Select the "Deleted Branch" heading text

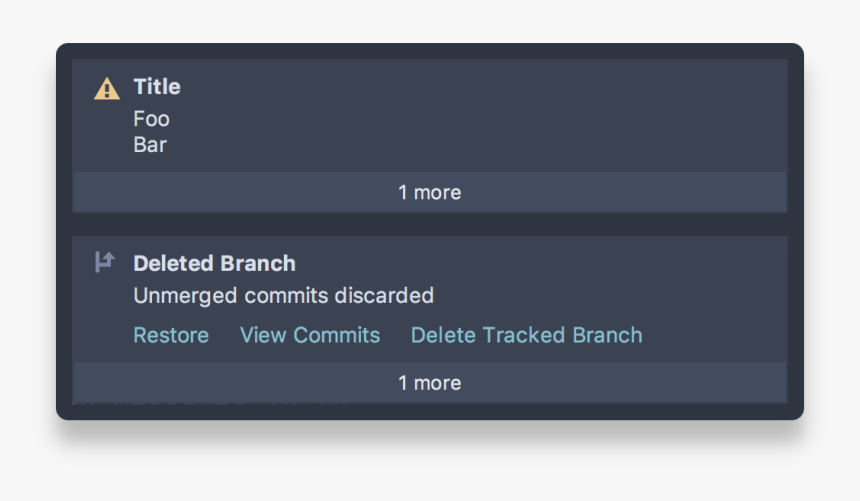pos(214,264)
